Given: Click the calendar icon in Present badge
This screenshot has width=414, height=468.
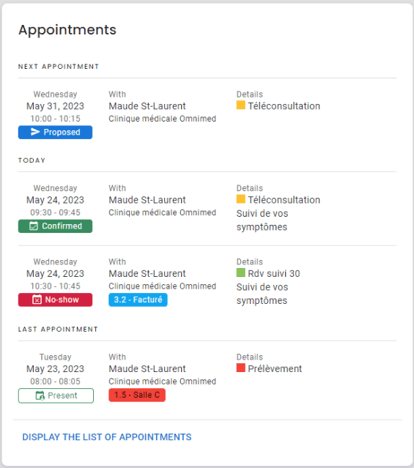Looking at the screenshot, I should 40,396.
